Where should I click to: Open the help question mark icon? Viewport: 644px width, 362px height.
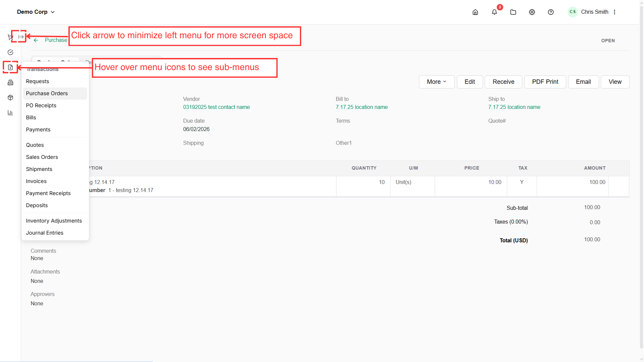[x=551, y=12]
